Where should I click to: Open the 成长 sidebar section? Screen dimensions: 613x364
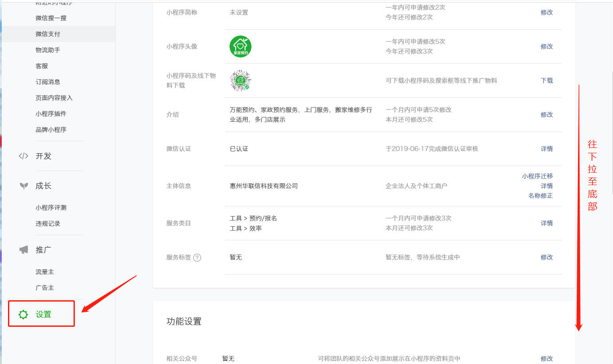pyautogui.click(x=43, y=186)
